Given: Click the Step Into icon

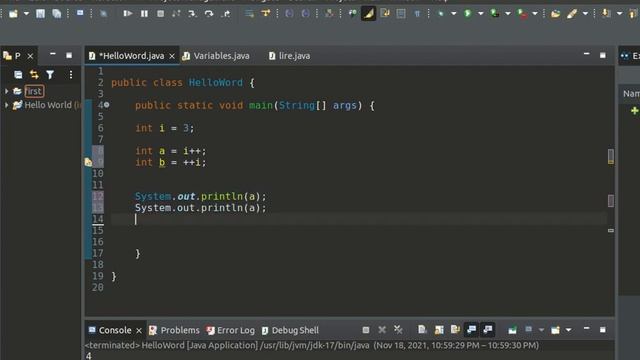Looking at the screenshot, I should [192, 14].
